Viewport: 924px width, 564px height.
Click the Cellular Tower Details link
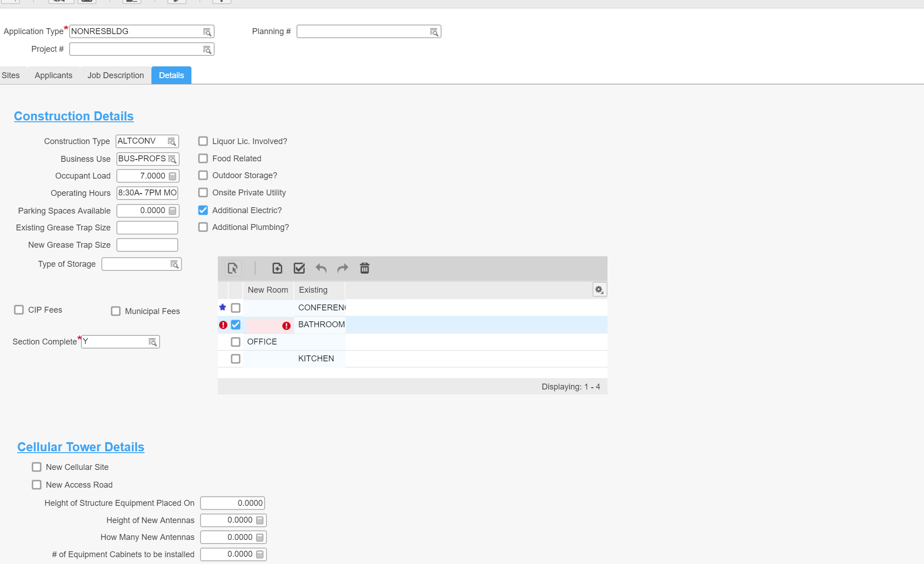[x=80, y=447]
